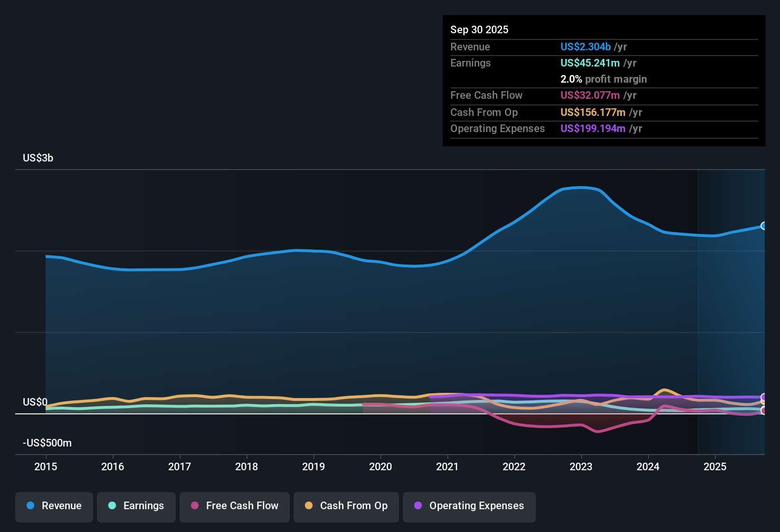Click the purple Operating Expenses legend dot

click(x=418, y=506)
